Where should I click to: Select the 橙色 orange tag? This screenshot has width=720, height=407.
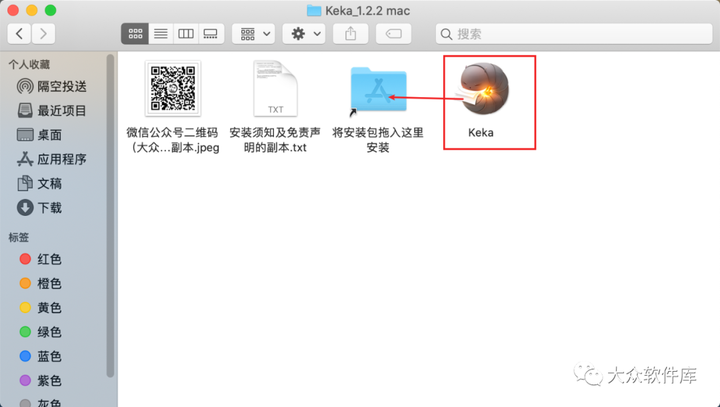coord(40,283)
